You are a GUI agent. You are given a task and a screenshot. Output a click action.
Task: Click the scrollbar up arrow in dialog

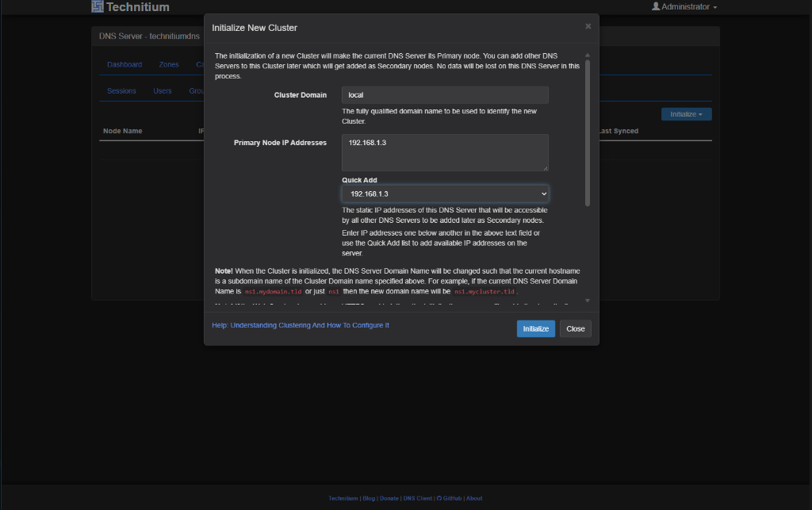[x=588, y=55]
